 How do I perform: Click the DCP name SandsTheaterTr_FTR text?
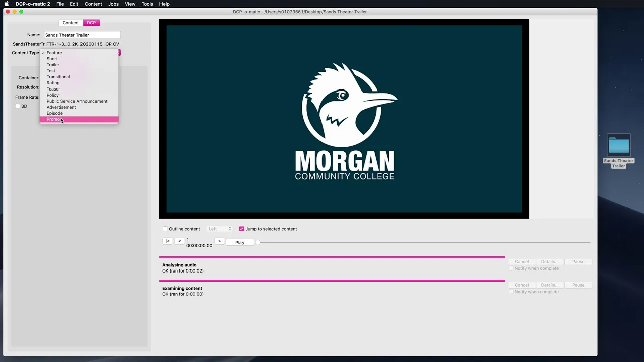(x=66, y=44)
